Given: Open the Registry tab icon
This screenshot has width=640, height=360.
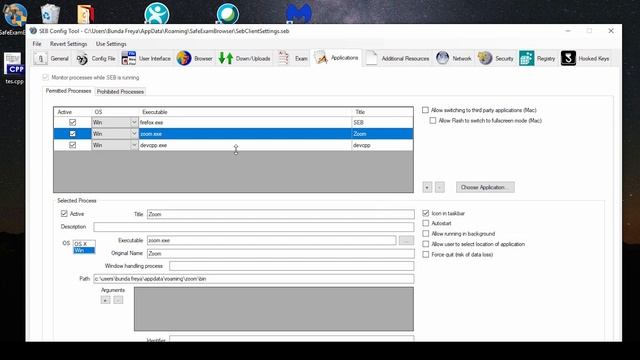Looking at the screenshot, I should [x=527, y=58].
